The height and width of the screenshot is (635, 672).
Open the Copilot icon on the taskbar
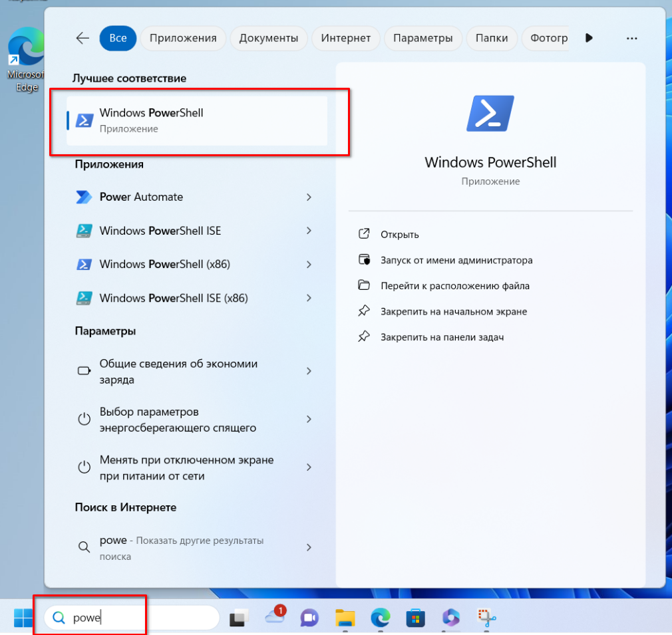coord(451,618)
